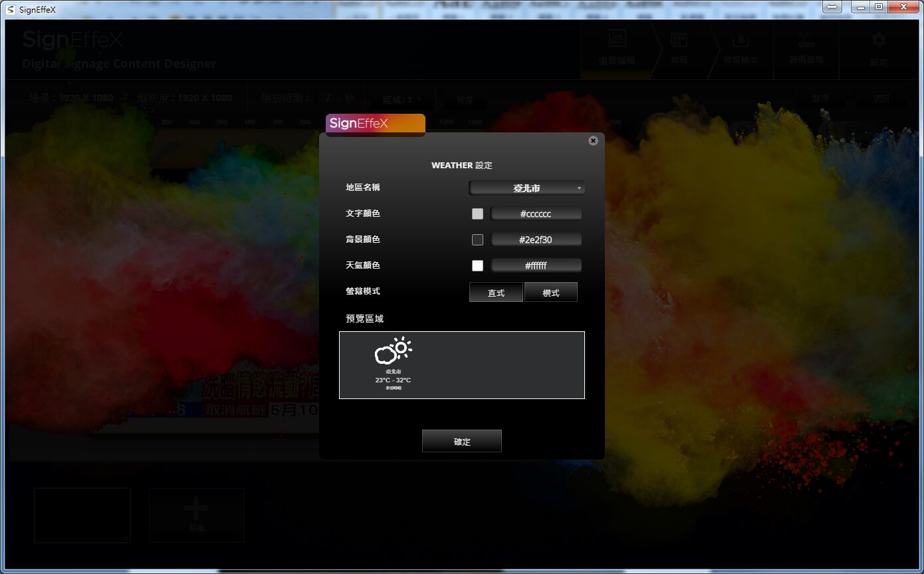
Task: Click the weather icon in the preview area
Action: [393, 351]
